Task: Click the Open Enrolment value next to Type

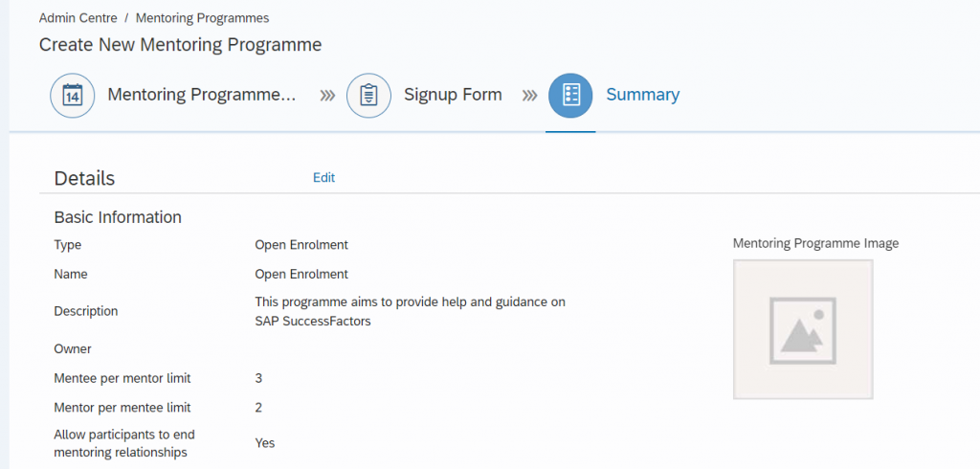Action: (x=301, y=245)
